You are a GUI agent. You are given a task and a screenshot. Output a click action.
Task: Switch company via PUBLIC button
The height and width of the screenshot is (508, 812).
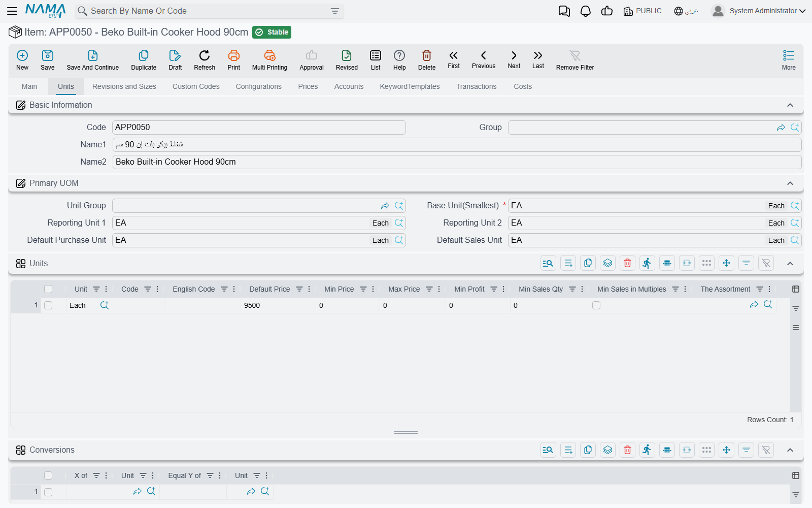point(642,11)
